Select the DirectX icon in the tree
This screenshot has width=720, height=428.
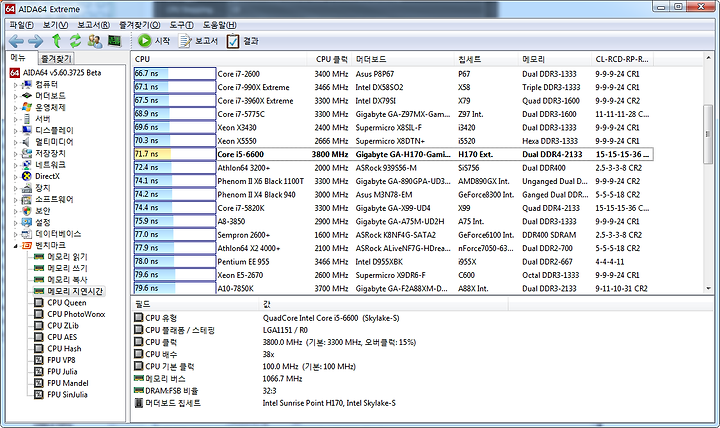[x=27, y=176]
